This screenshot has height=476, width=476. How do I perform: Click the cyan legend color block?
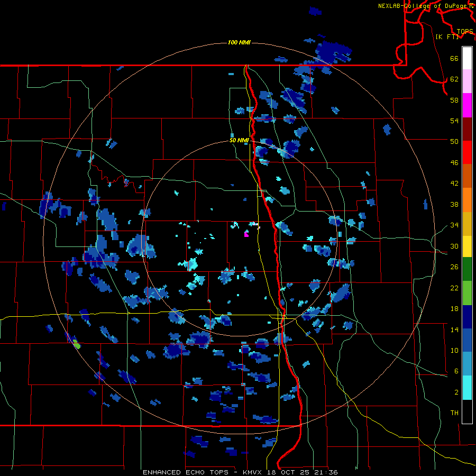point(467,388)
